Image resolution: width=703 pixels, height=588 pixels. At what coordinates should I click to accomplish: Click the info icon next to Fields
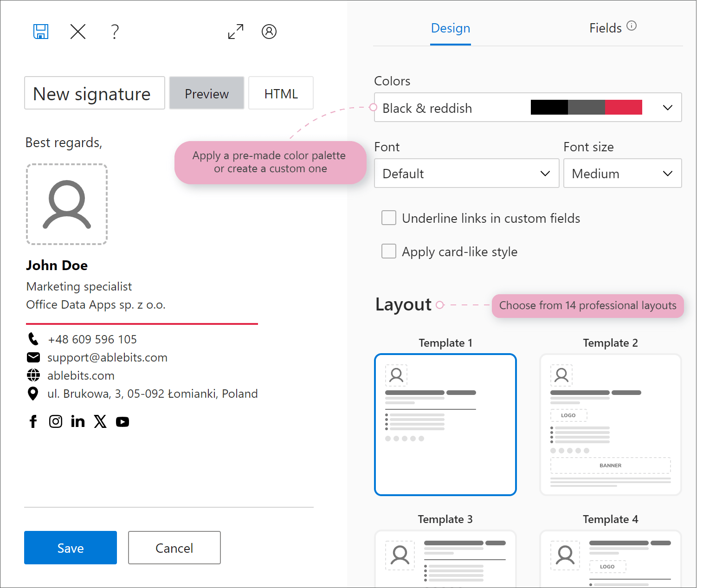point(632,26)
